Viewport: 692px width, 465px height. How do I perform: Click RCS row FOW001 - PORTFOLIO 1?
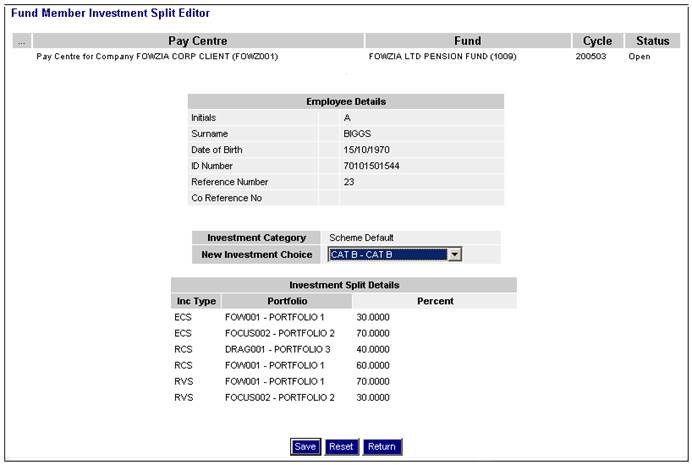coord(275,365)
